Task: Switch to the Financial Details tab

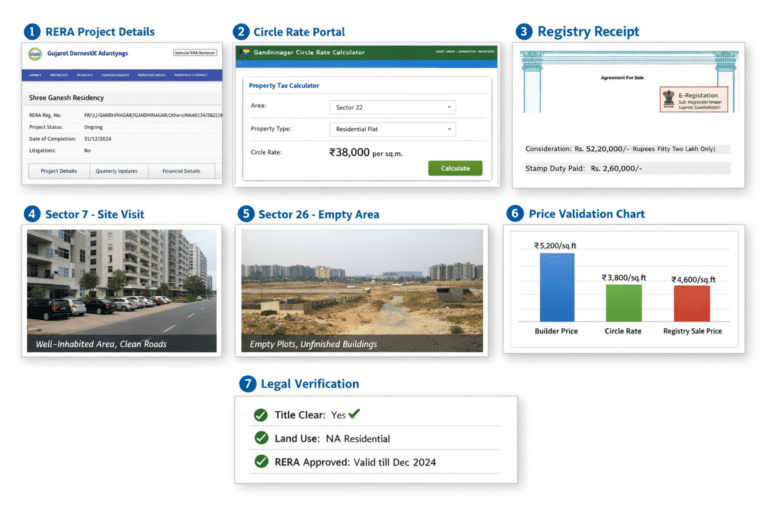Action: pos(181,171)
